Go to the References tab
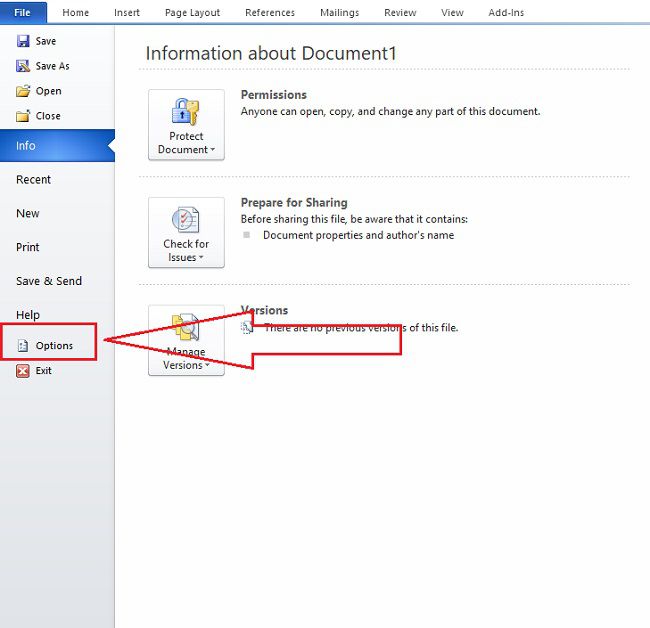Viewport: 650px width, 628px height. point(270,13)
